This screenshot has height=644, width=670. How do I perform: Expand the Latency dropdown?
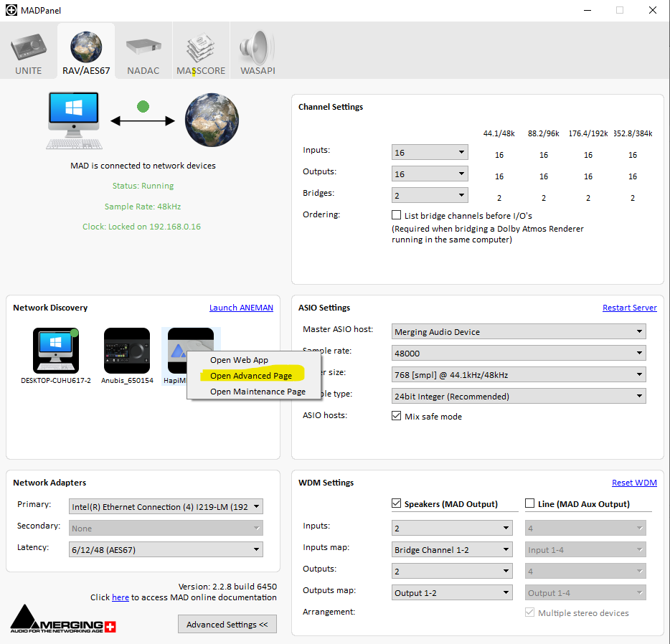pos(166,550)
